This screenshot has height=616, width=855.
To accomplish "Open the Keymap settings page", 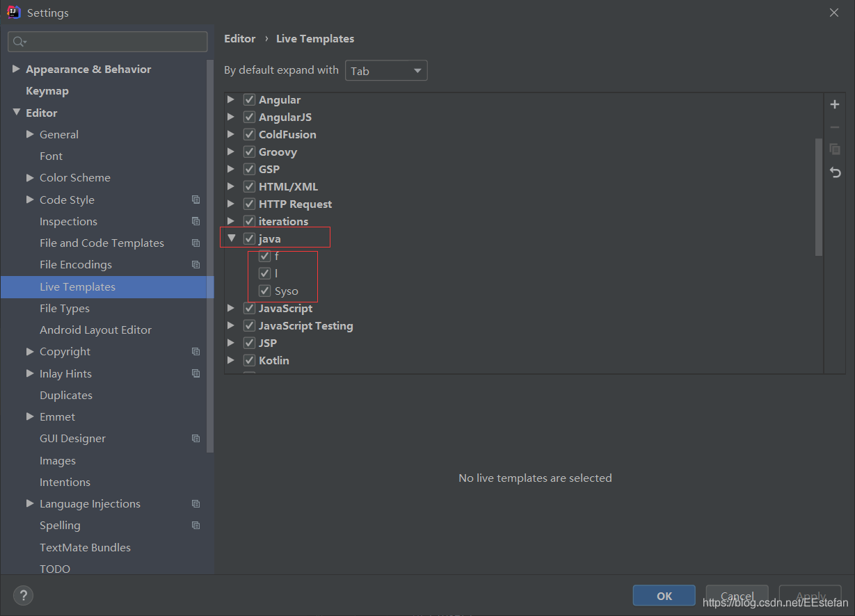I will pos(47,91).
